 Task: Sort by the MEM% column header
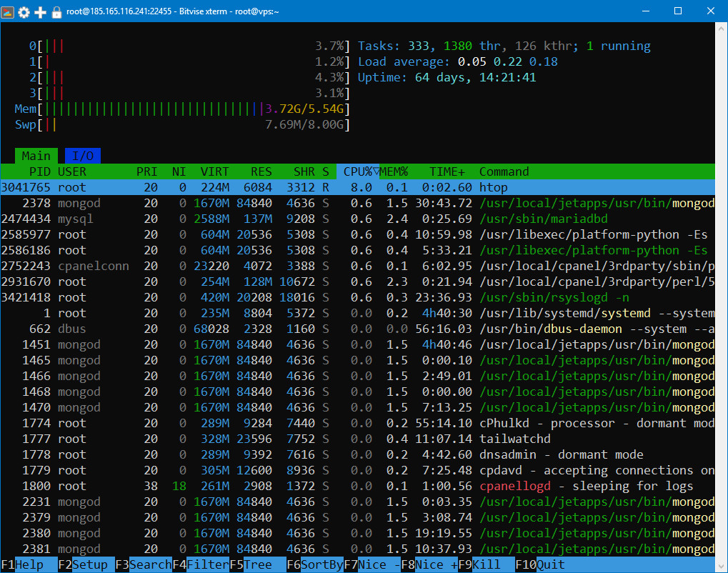click(394, 171)
